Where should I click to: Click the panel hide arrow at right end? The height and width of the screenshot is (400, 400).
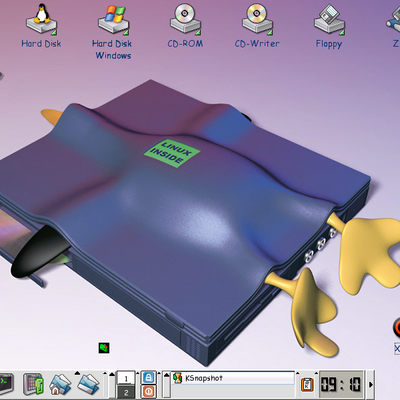coord(371,385)
